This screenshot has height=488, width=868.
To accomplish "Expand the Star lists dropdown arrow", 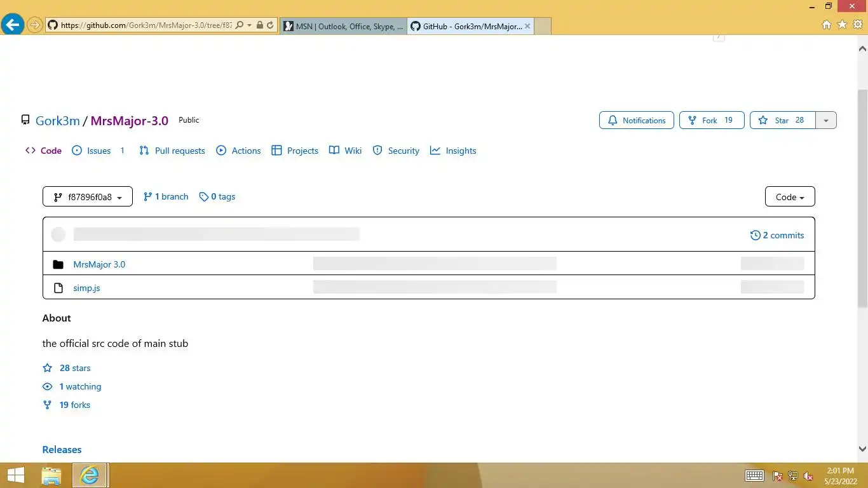I will [826, 120].
